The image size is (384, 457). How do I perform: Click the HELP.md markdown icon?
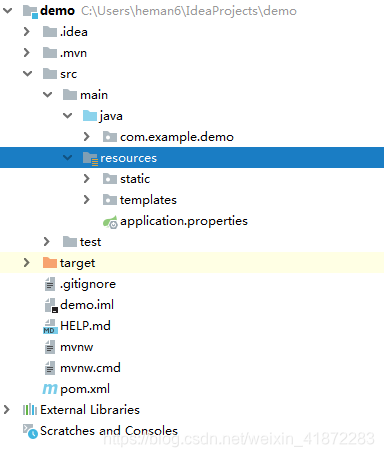[x=50, y=327]
